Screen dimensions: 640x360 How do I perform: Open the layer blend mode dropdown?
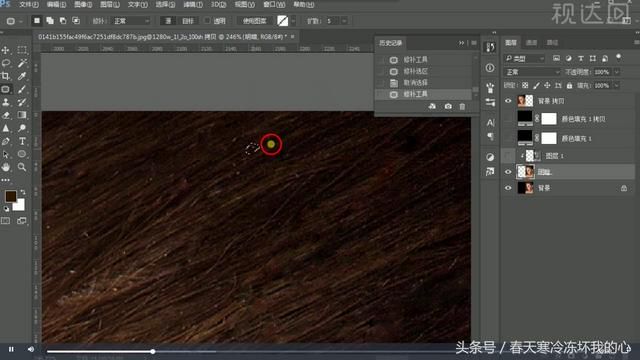532,72
